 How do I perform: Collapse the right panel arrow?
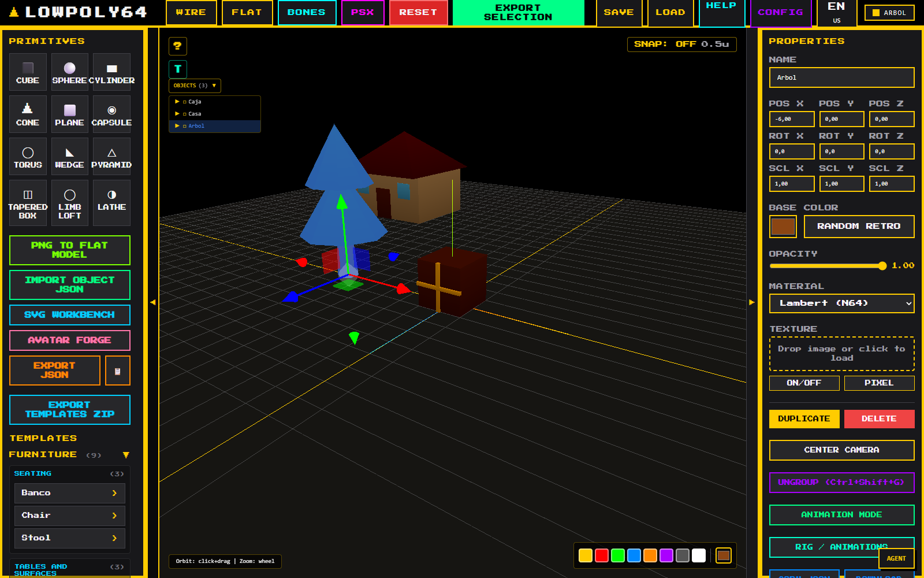click(752, 302)
